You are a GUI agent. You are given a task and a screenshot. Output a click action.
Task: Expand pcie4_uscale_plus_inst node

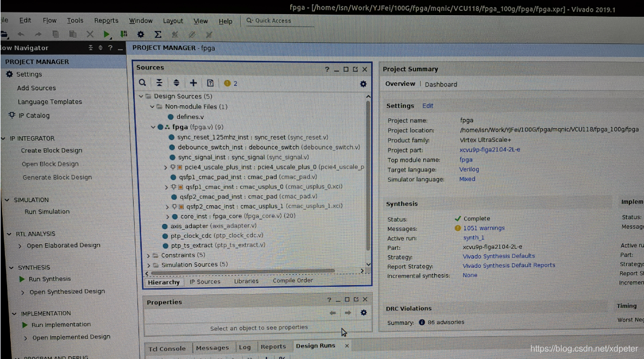pyautogui.click(x=166, y=167)
